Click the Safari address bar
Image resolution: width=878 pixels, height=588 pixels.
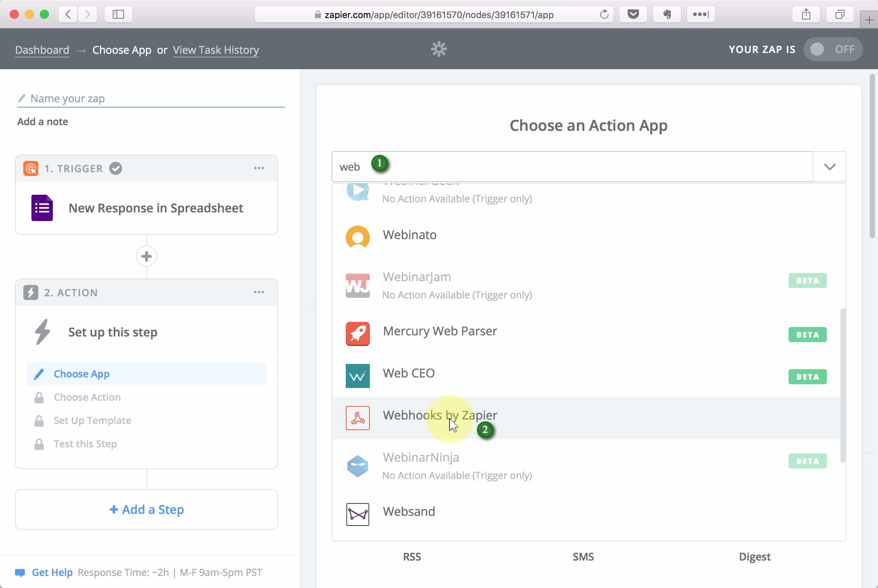tap(434, 14)
